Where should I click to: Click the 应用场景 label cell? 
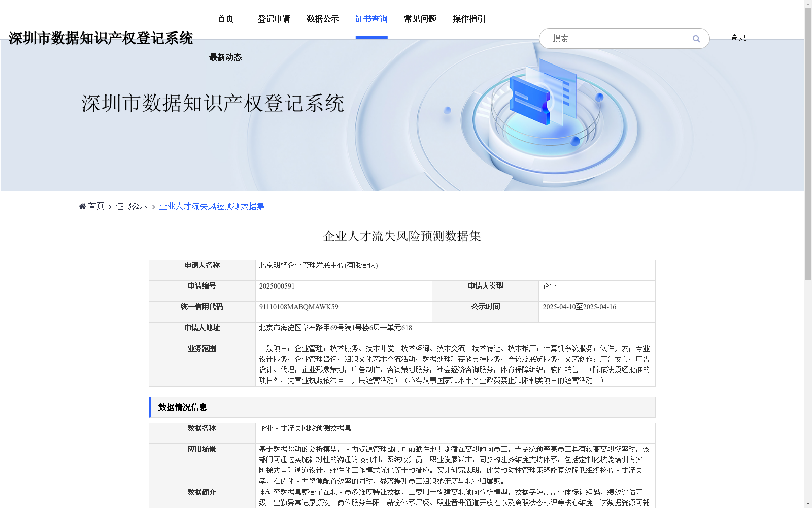click(x=202, y=465)
